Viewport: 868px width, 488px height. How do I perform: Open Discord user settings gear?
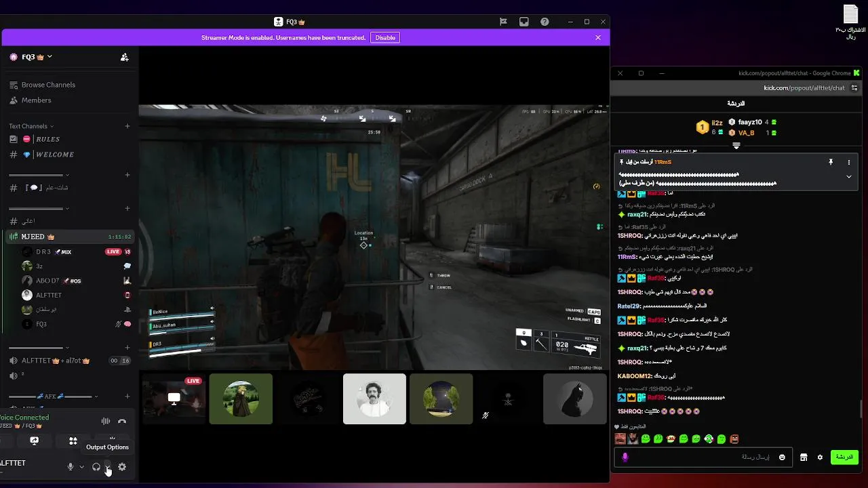point(122,467)
